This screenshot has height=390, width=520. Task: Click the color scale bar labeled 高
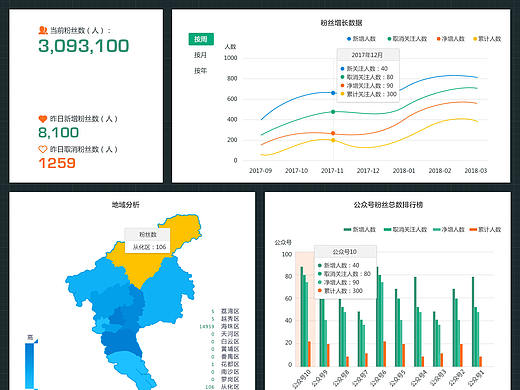(29, 366)
